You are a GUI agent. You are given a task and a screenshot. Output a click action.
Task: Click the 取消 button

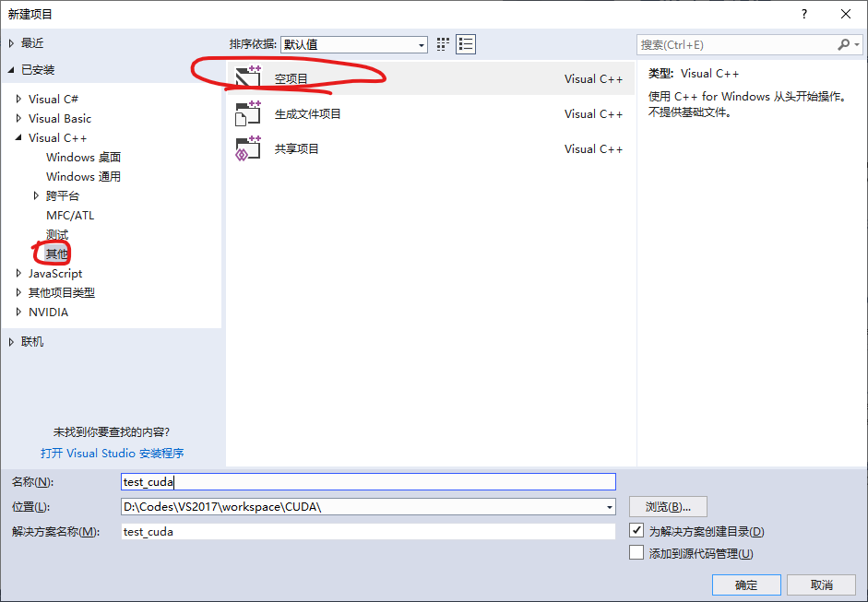[822, 584]
